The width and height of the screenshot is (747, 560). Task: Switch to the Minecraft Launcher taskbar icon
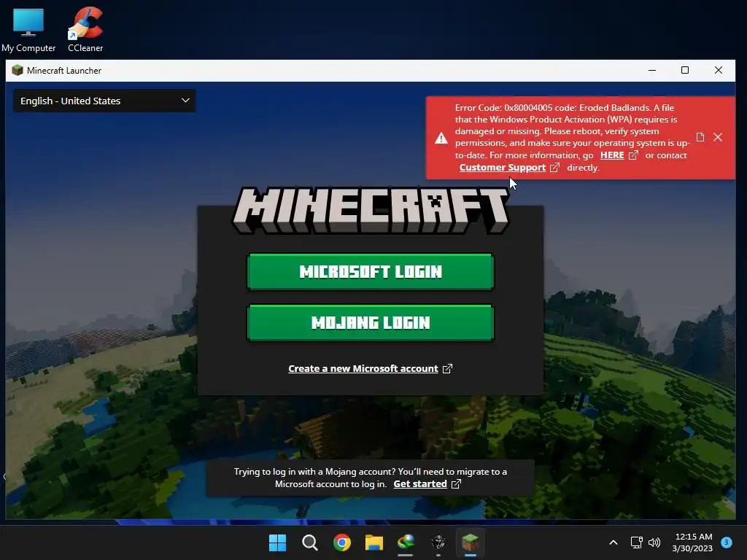coord(471,542)
